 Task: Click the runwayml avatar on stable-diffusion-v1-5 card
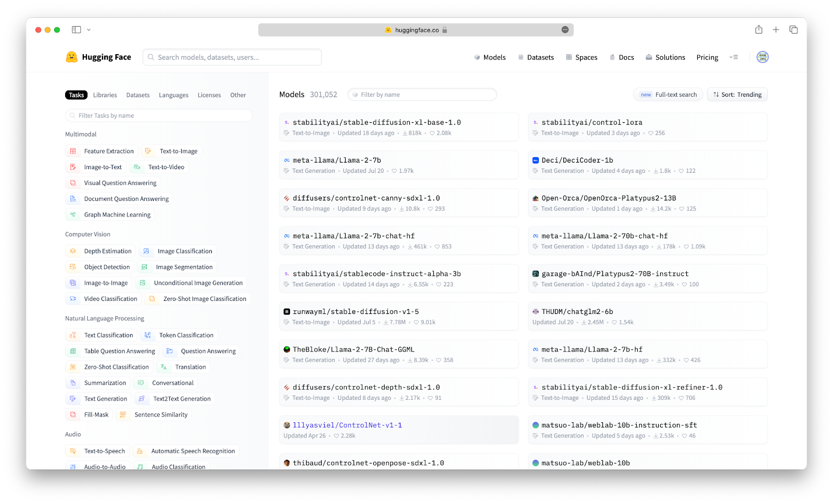[287, 312]
